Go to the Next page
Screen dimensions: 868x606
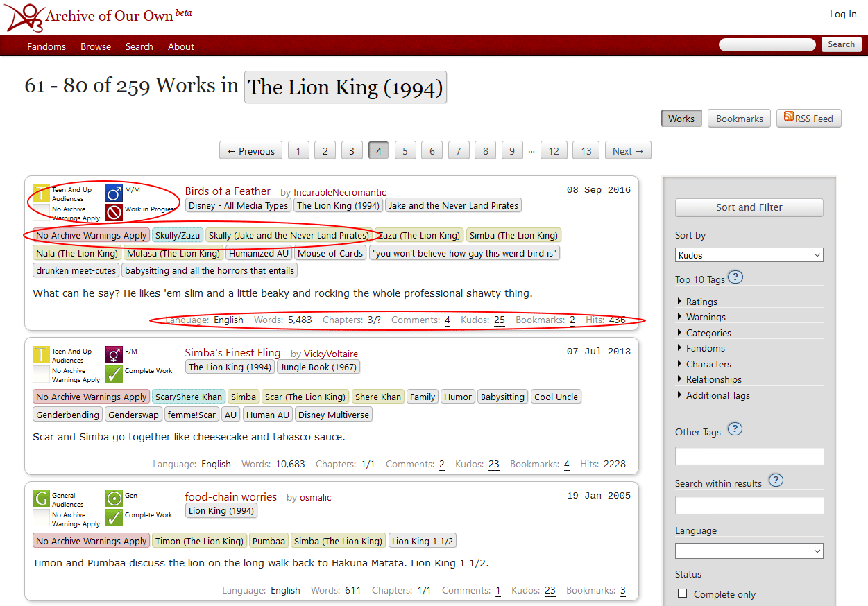point(628,151)
